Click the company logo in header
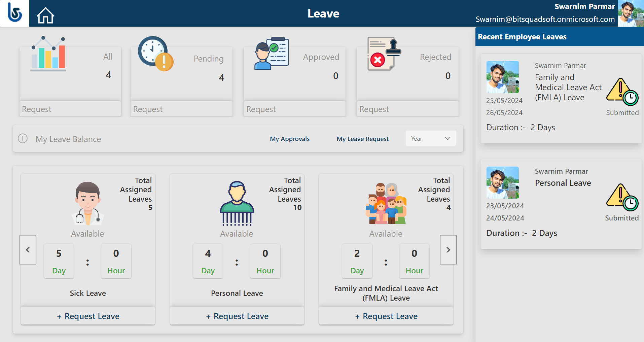Image resolution: width=644 pixels, height=342 pixels. tap(14, 13)
